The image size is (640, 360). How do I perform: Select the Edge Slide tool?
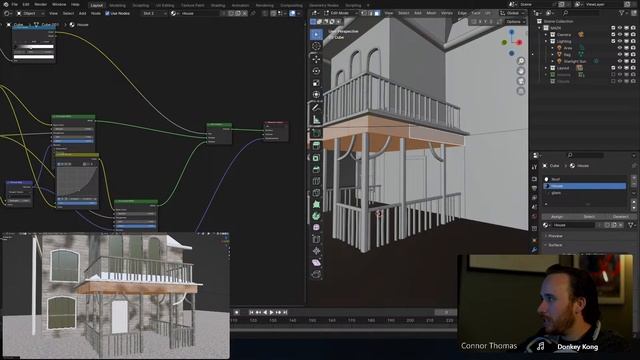(x=316, y=239)
